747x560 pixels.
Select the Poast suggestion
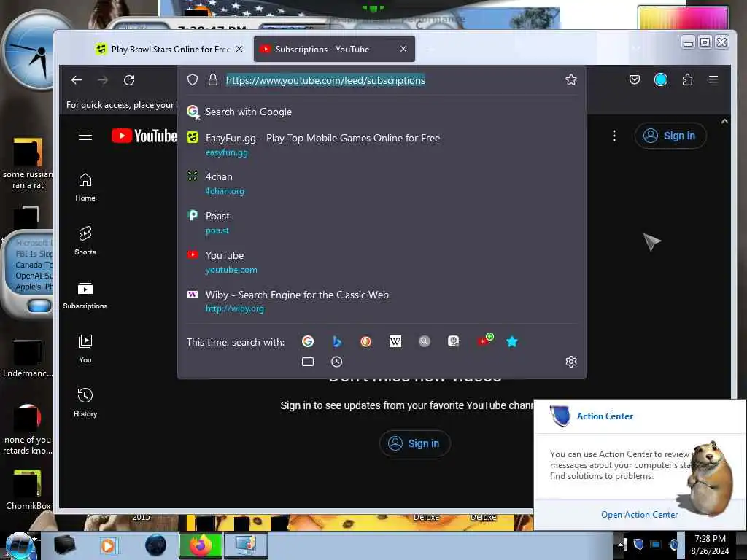pos(382,223)
